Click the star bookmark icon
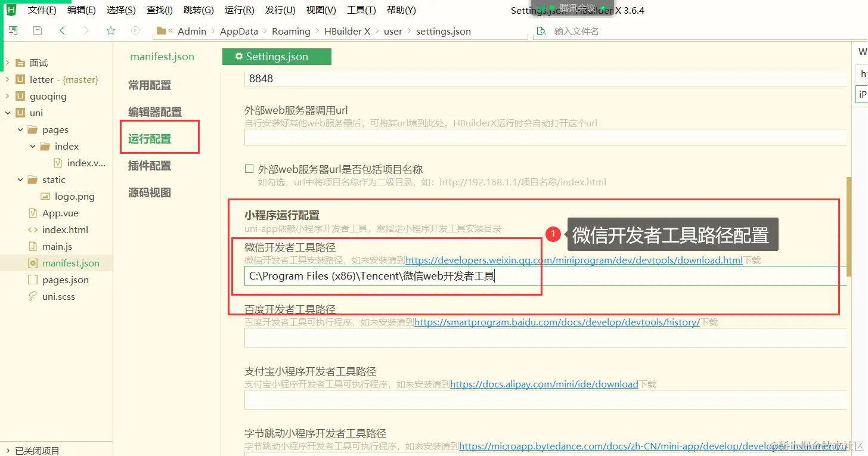The height and width of the screenshot is (456, 868). (110, 30)
